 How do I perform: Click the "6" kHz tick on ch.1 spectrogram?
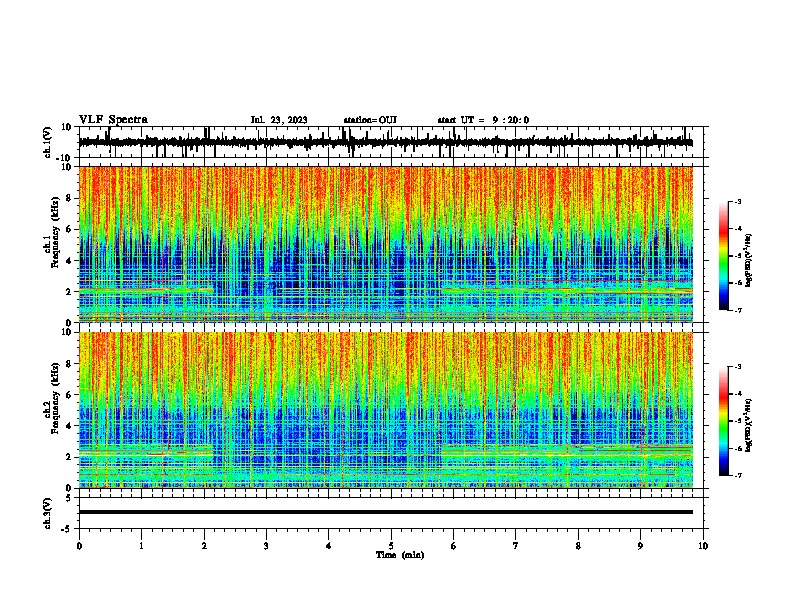(x=69, y=229)
